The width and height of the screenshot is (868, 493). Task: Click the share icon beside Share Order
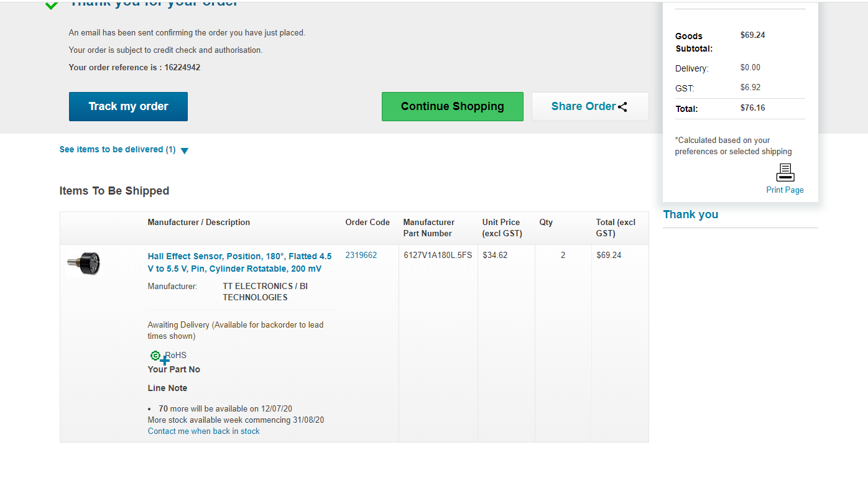pyautogui.click(x=622, y=107)
